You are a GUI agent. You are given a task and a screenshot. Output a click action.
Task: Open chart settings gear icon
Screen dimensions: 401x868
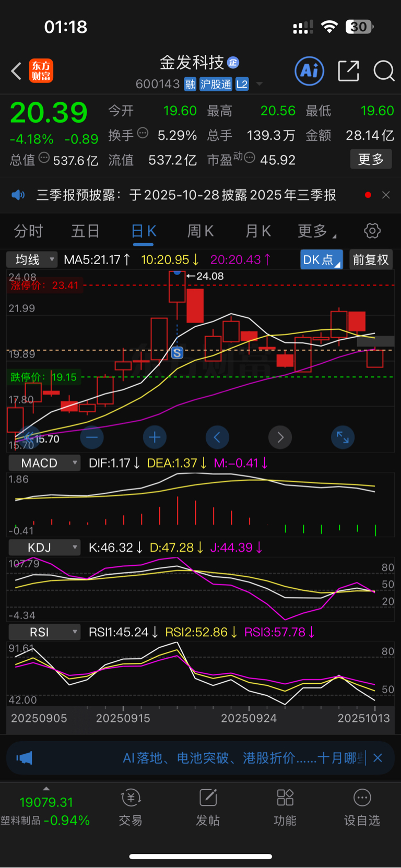pos(372,231)
